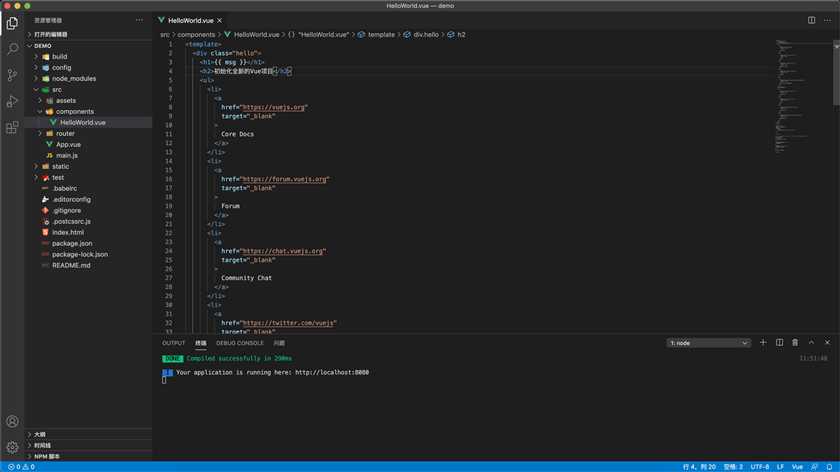Open the Run and Debug icon

(12, 101)
